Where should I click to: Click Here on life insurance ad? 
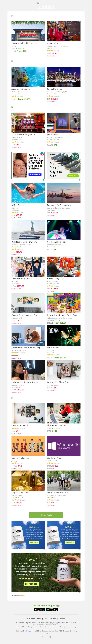coord(35,174)
